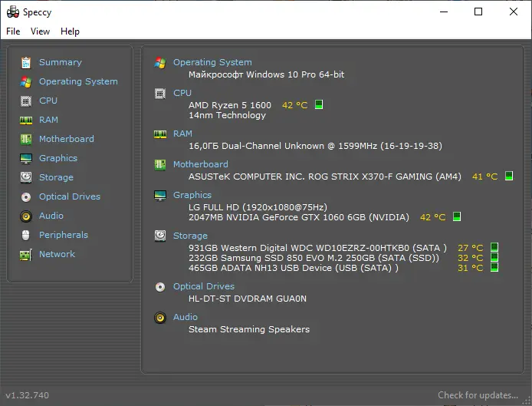
Task: Open Motherboard section in sidebar
Action: [67, 139]
